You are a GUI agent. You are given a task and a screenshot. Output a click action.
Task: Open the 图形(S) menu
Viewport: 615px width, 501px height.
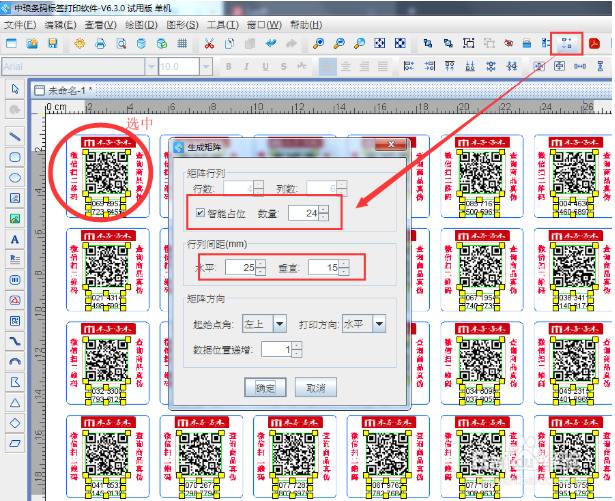tap(182, 25)
